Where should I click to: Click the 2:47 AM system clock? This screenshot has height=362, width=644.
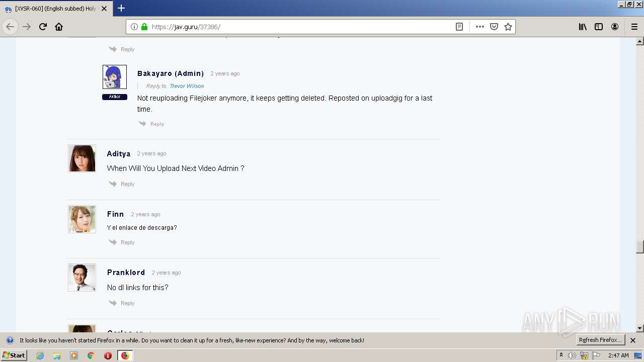tap(618, 355)
